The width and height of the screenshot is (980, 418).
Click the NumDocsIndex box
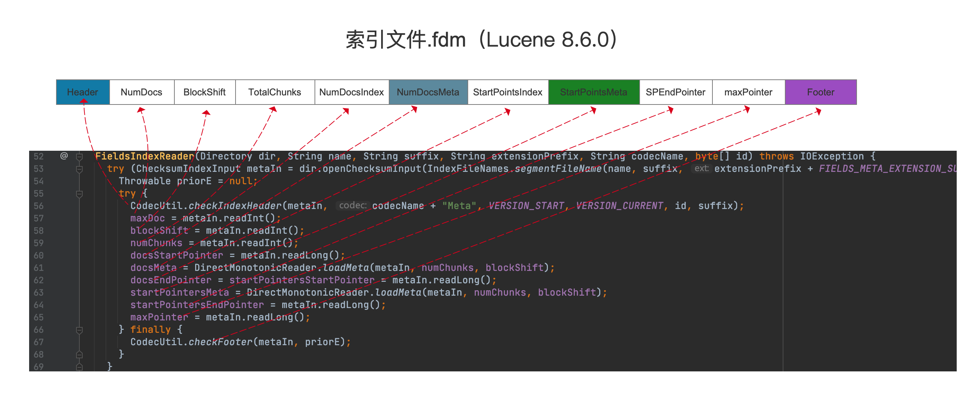(x=352, y=92)
